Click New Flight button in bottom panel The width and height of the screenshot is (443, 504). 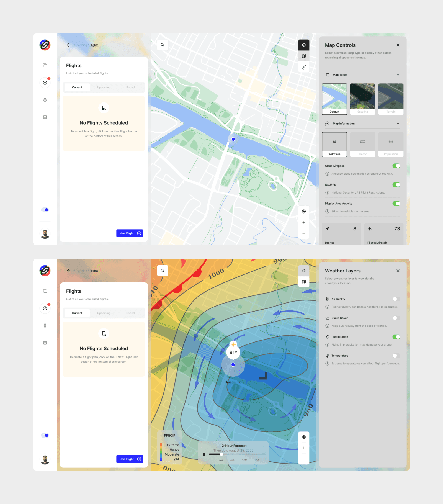click(x=130, y=459)
